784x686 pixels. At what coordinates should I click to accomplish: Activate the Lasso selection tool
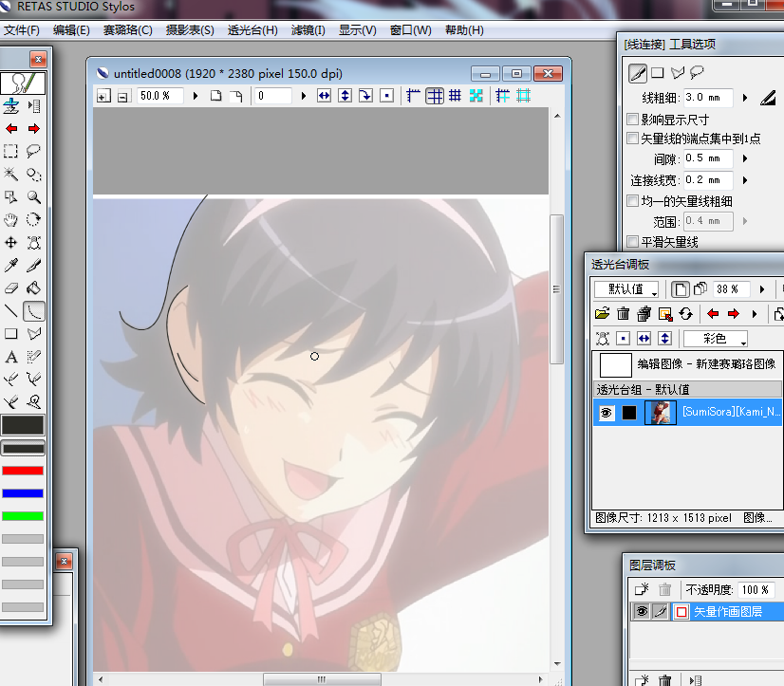pyautogui.click(x=34, y=151)
